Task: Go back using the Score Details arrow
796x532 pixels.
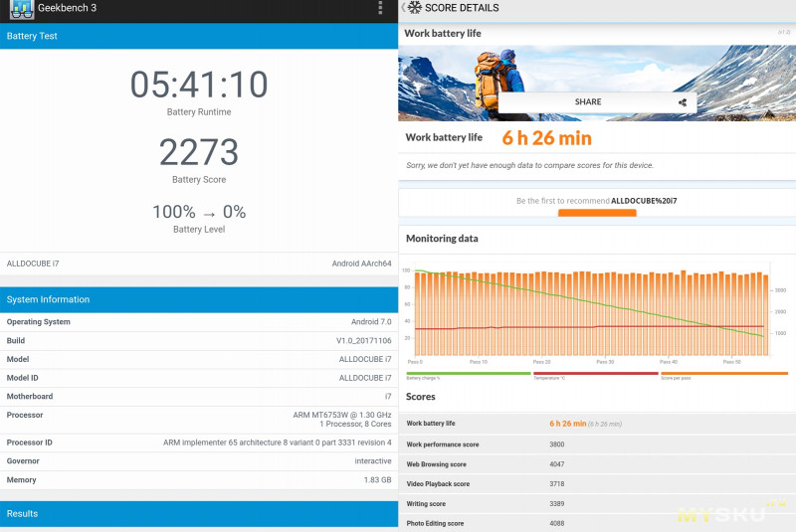Action: coord(403,8)
